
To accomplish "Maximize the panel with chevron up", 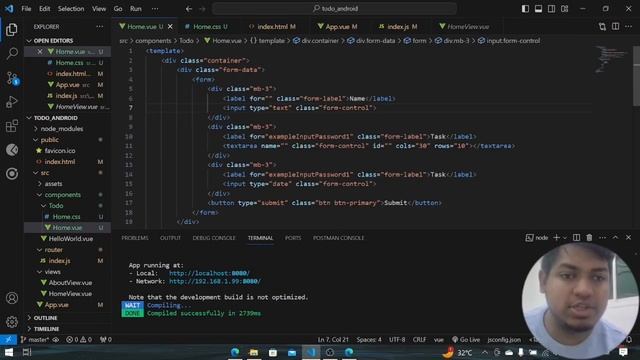I will [x=616, y=238].
